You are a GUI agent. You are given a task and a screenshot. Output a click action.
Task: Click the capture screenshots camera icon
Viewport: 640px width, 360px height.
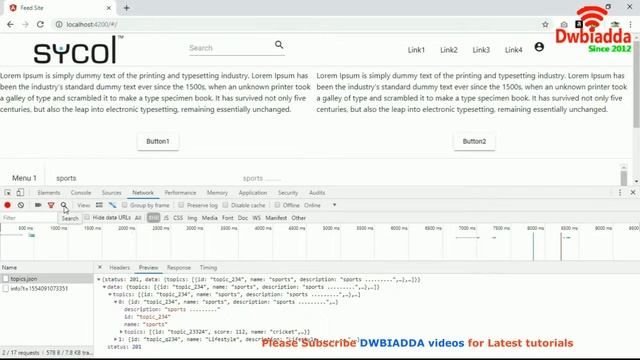38,205
